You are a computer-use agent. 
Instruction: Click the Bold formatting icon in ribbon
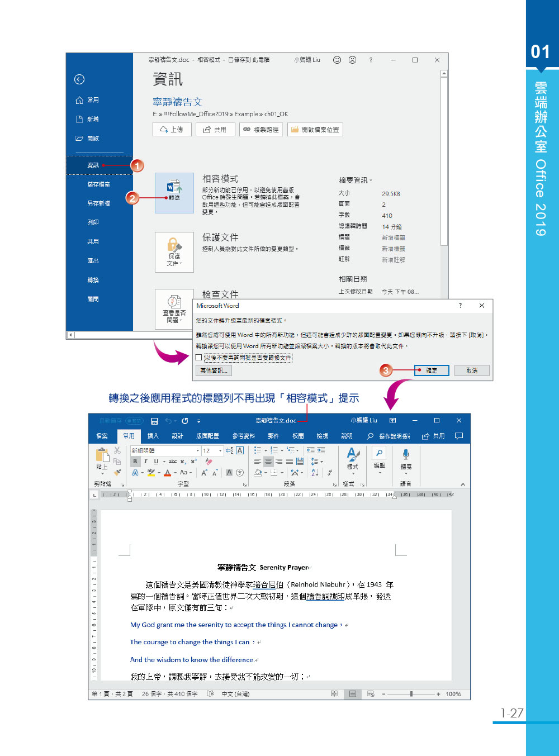click(x=135, y=462)
